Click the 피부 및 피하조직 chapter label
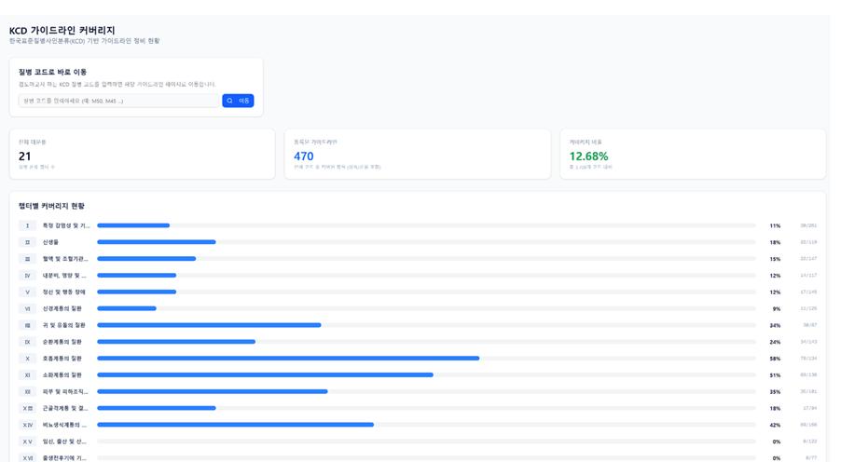Screen dimensions: 868x462 65,392
